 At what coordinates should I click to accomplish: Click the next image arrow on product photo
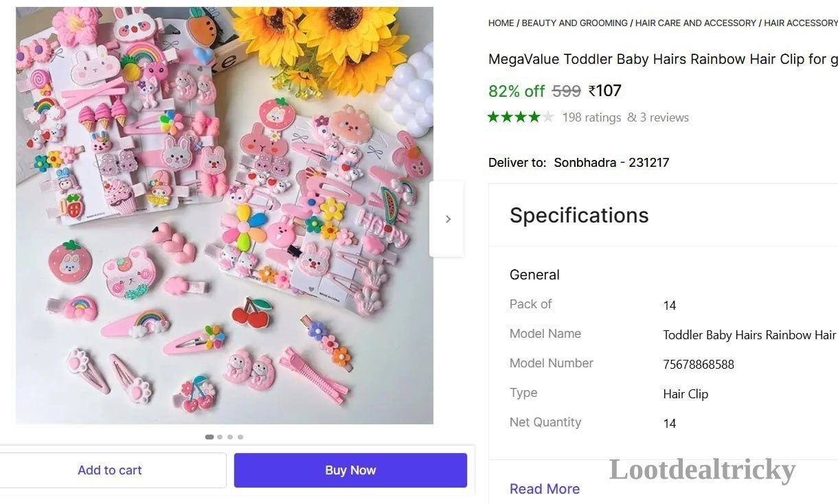(x=447, y=219)
